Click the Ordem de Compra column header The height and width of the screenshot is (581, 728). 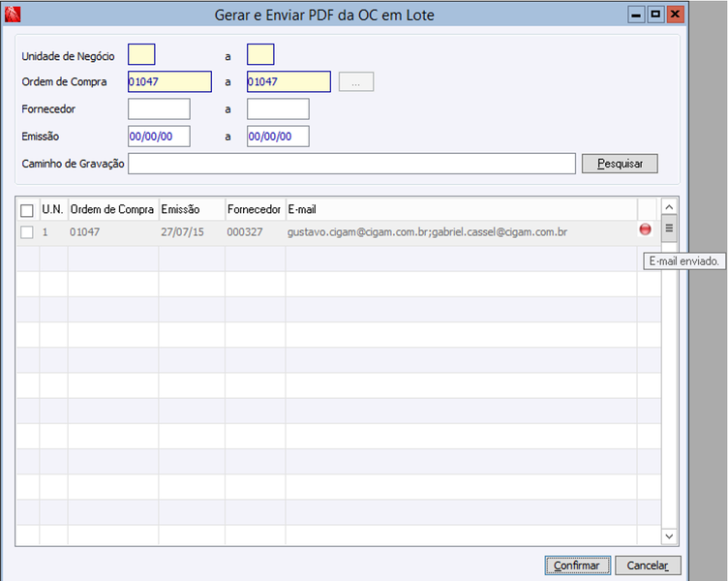[113, 209]
